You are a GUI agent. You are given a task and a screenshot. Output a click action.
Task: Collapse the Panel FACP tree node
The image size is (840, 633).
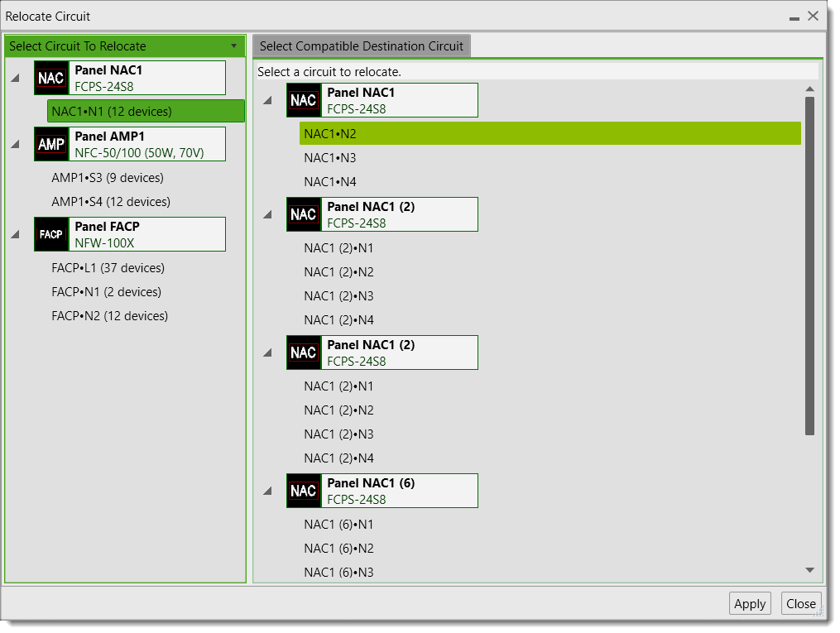16,234
